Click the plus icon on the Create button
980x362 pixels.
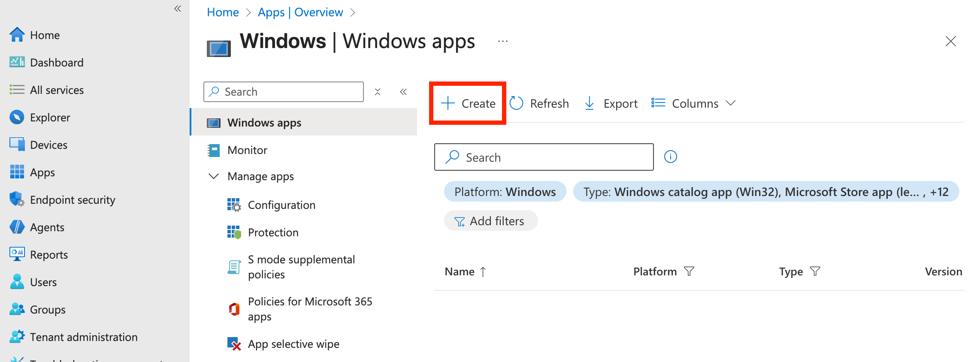(448, 103)
